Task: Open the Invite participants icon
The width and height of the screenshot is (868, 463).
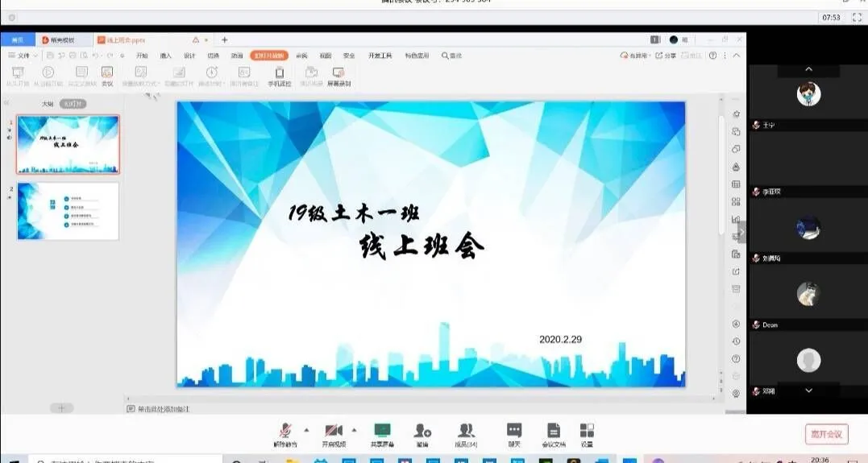Action: coord(422,432)
